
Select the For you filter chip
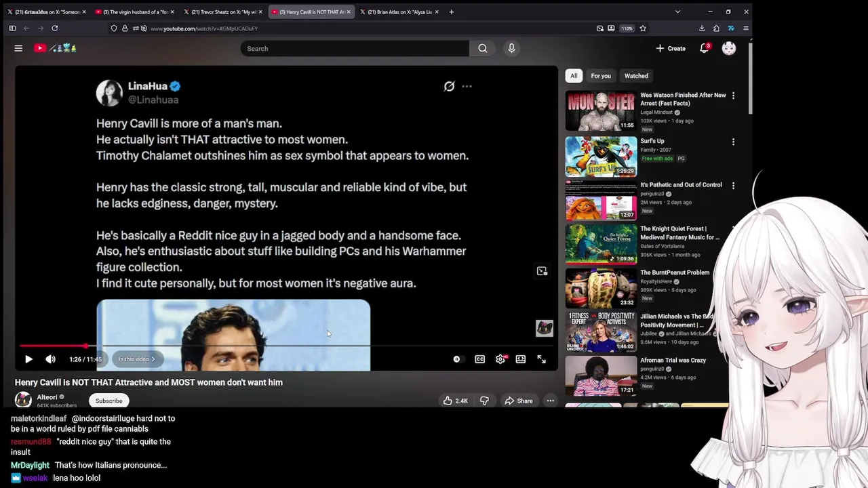(x=601, y=76)
